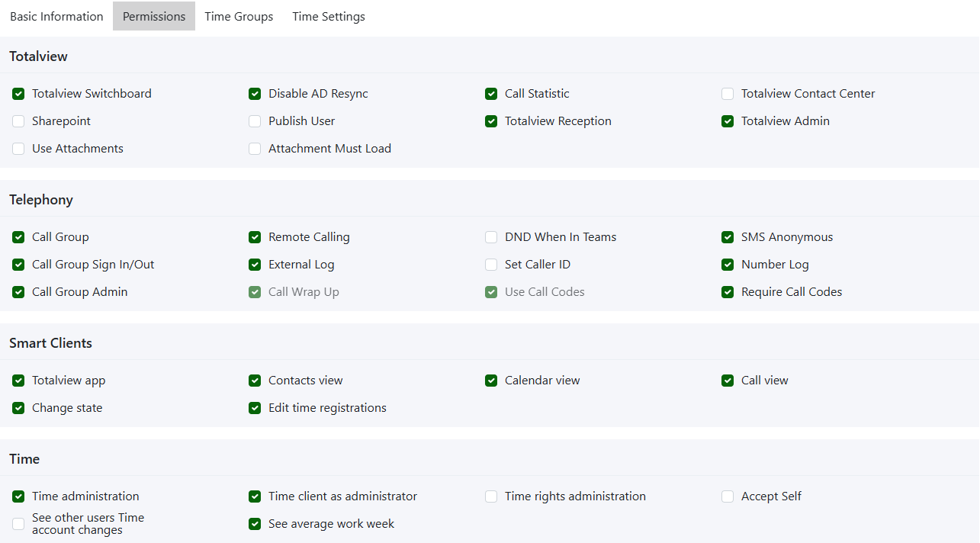Enable the Sharepoint checkbox
The image size is (980, 543).
18,121
